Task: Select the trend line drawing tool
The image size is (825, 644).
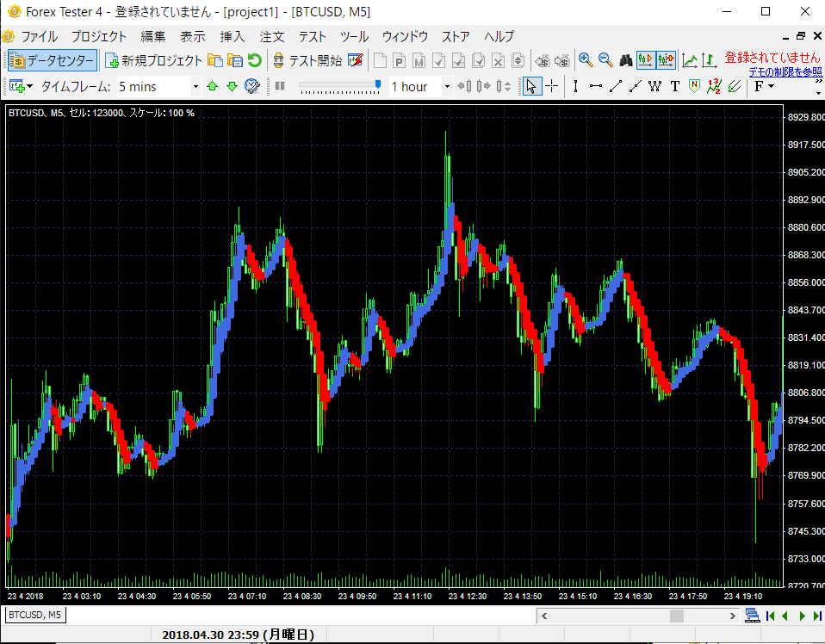Action: point(615,86)
